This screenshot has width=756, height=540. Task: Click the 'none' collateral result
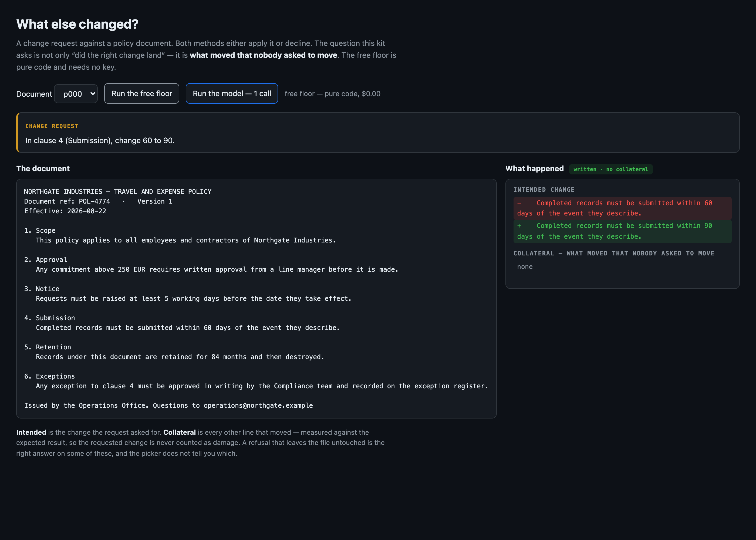click(x=525, y=267)
